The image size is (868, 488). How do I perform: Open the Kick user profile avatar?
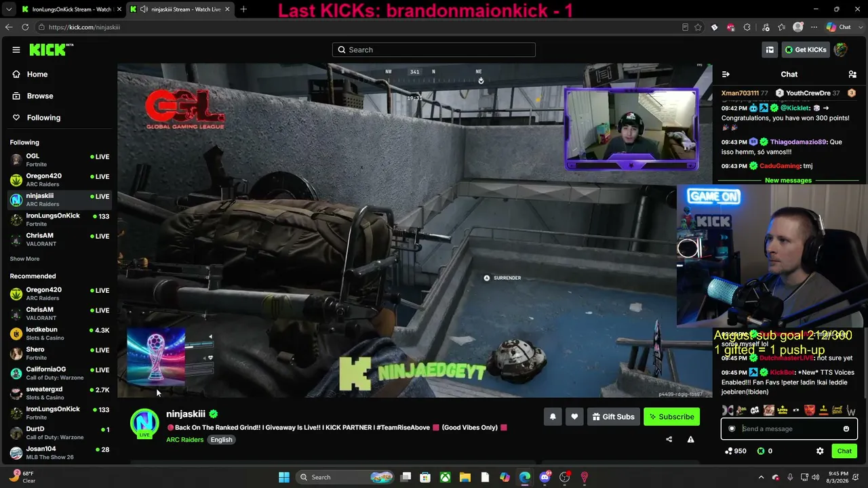pyautogui.click(x=841, y=49)
